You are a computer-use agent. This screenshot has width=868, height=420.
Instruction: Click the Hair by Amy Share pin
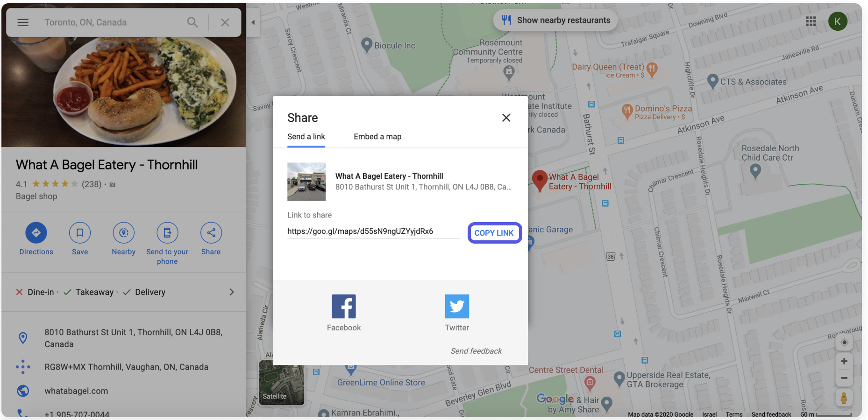(x=606, y=404)
